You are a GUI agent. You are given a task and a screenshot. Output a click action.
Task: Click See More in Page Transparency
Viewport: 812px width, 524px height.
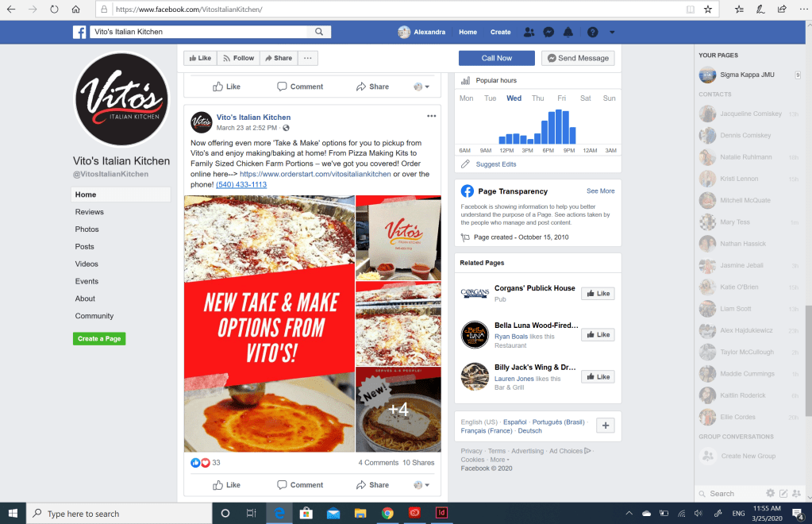601,191
